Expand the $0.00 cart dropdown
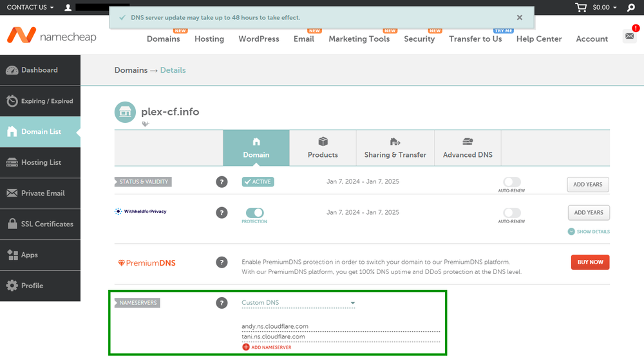This screenshot has height=357, width=644. (x=604, y=7)
